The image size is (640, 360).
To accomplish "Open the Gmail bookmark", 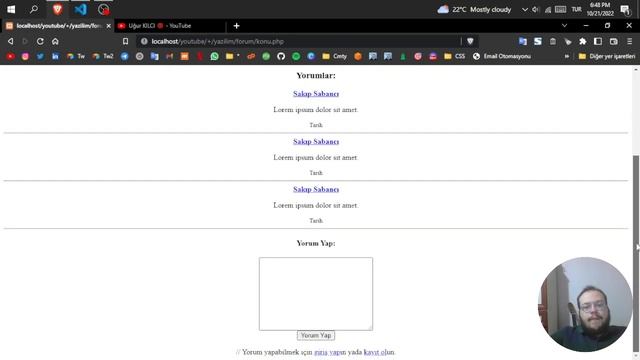I will [x=169, y=56].
